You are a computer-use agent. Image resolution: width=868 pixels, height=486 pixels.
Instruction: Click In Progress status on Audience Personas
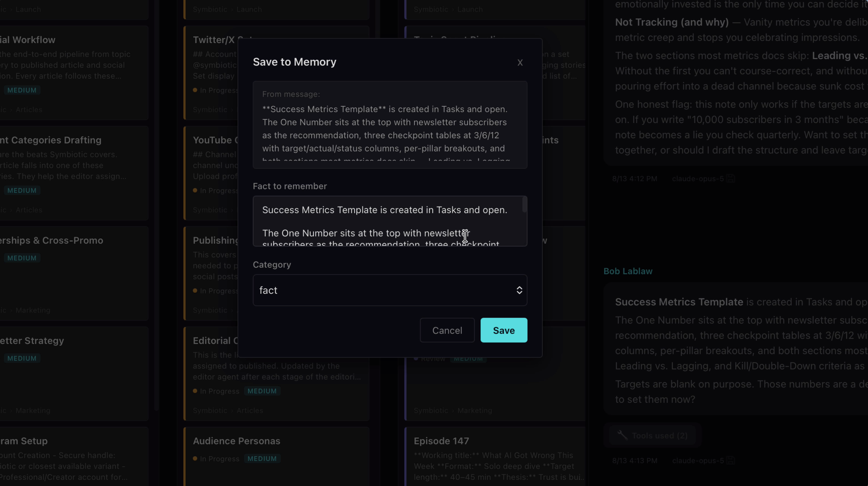click(x=216, y=459)
